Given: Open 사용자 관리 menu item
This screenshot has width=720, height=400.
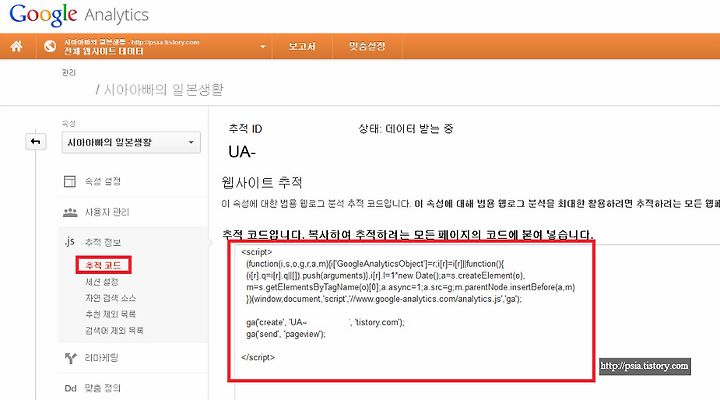Looking at the screenshot, I should click(x=107, y=212).
